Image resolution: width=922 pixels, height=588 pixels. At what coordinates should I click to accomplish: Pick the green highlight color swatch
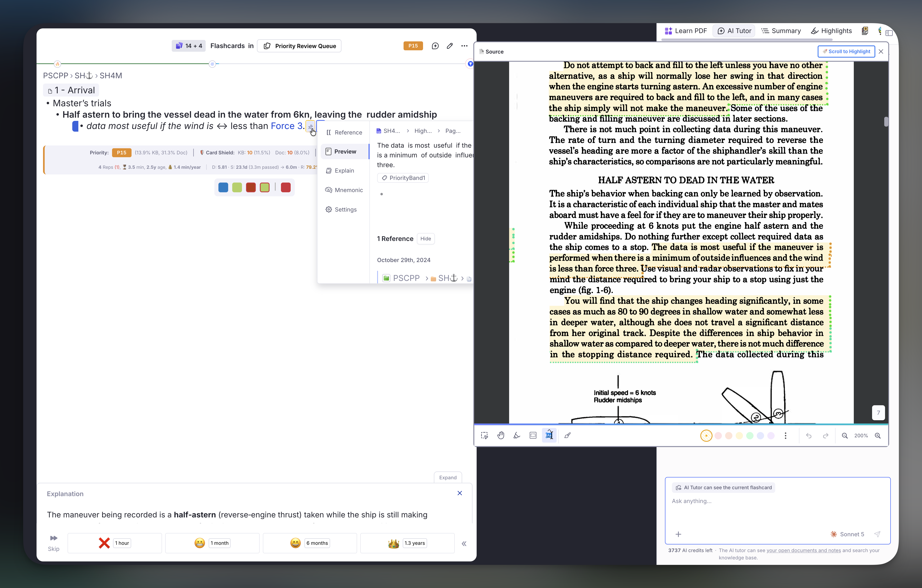click(750, 435)
